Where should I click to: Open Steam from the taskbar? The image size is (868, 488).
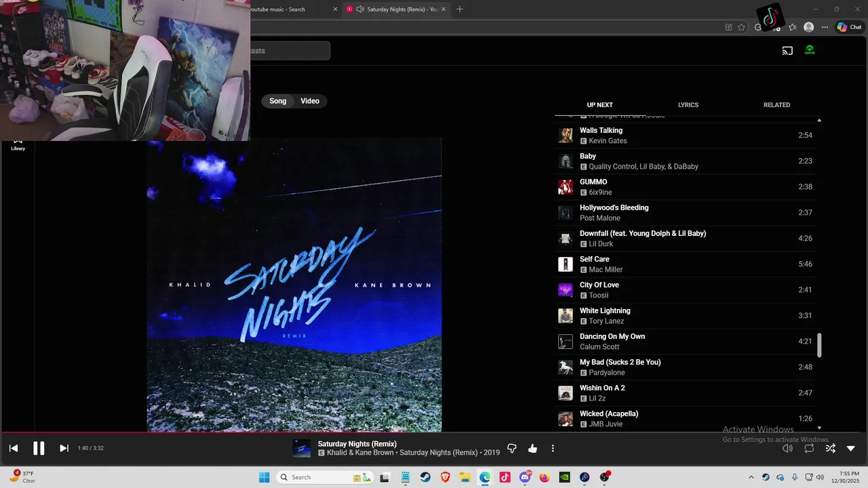(425, 477)
